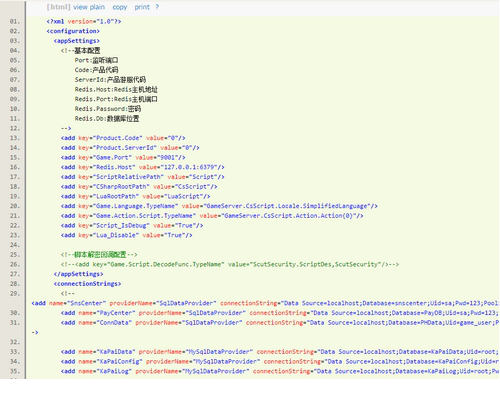Select the Product.ServerId key line
500x394 pixels.
[x=130, y=148]
